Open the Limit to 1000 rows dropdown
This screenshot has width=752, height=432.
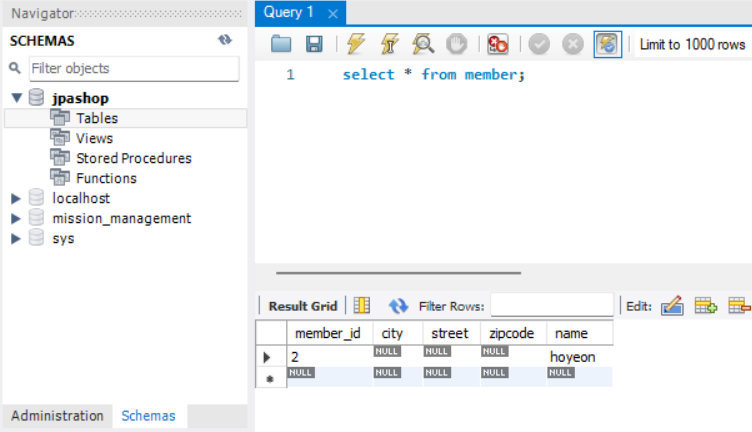click(x=693, y=44)
